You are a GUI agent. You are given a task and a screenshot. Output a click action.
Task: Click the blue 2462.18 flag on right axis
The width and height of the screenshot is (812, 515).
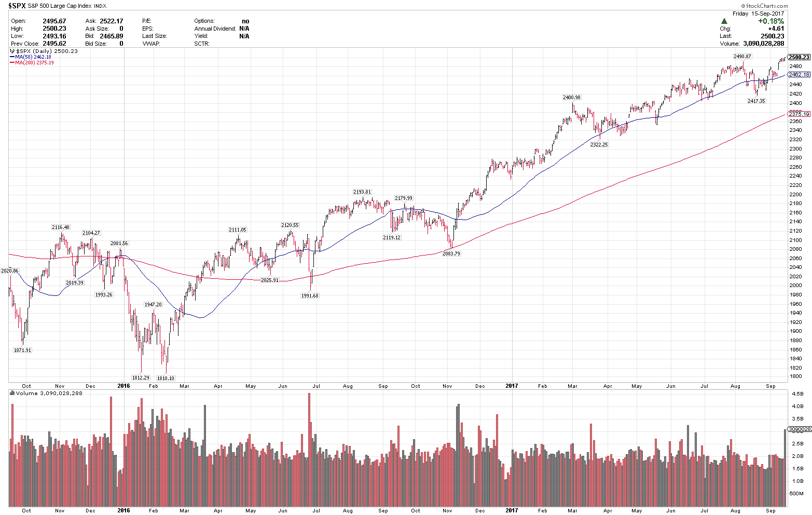coord(799,75)
